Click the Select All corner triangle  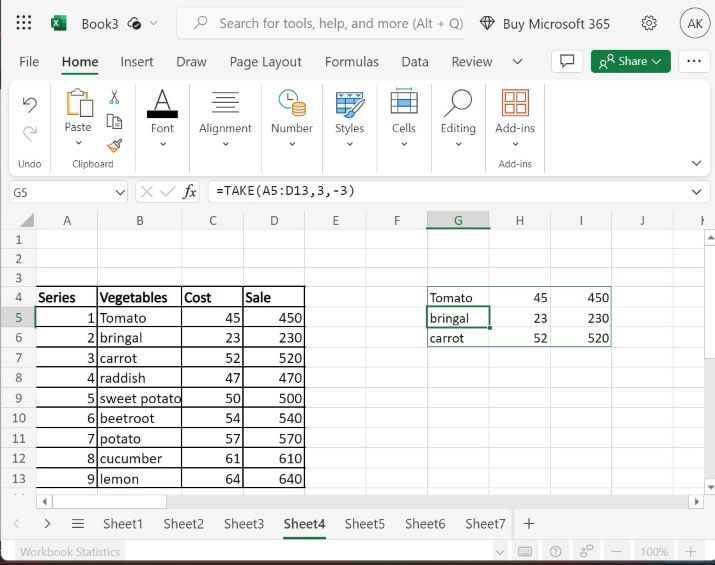[x=26, y=221]
